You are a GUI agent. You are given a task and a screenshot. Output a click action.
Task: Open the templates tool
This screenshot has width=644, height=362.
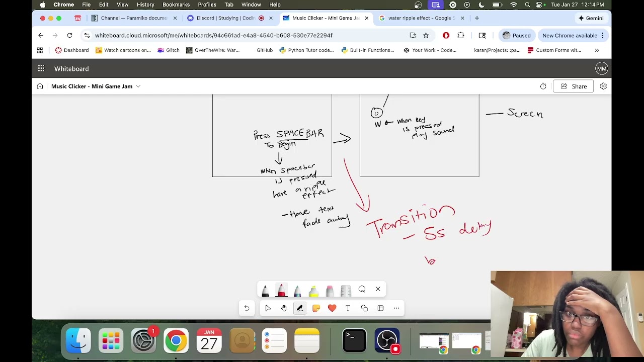pos(380,308)
